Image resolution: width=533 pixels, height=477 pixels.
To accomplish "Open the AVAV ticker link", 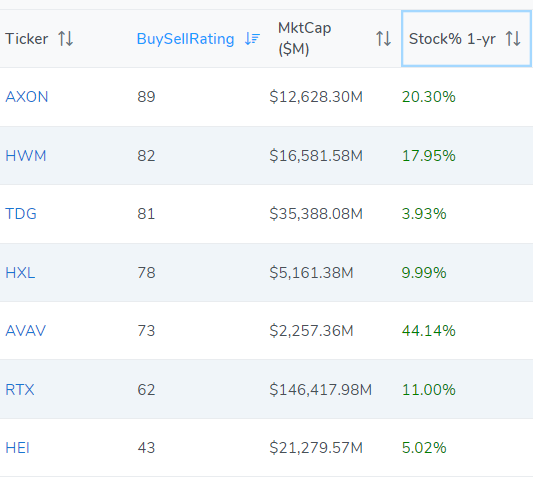I will [26, 331].
